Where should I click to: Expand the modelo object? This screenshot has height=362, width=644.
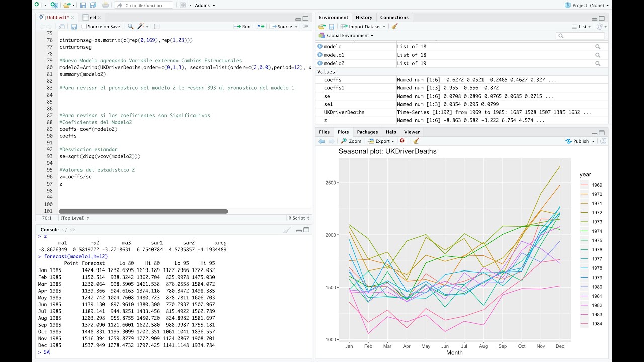pyautogui.click(x=320, y=46)
